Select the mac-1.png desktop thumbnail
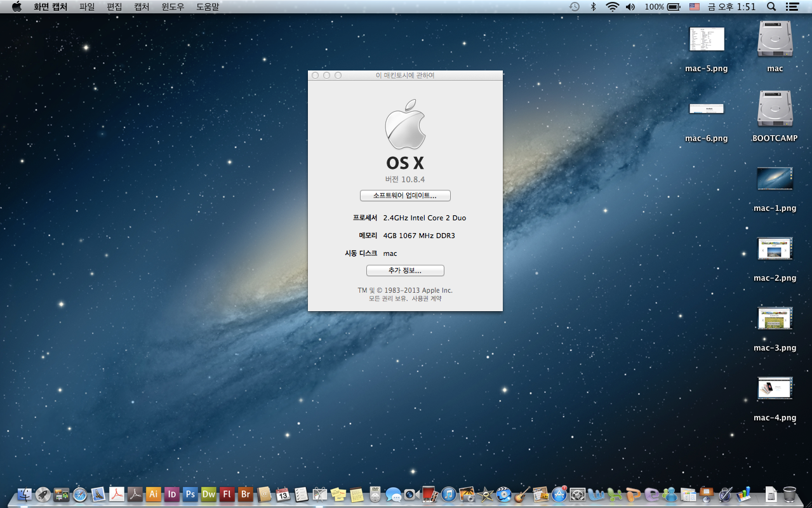812x508 pixels. [x=775, y=179]
